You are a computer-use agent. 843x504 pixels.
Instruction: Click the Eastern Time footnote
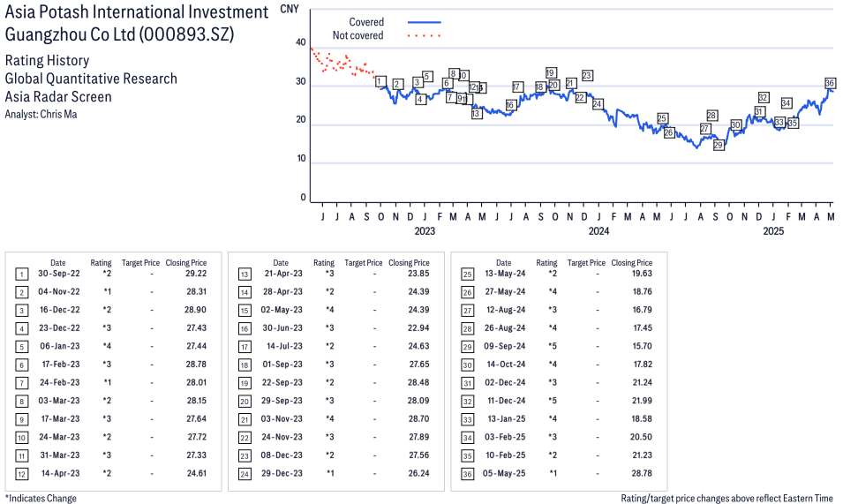point(726,498)
